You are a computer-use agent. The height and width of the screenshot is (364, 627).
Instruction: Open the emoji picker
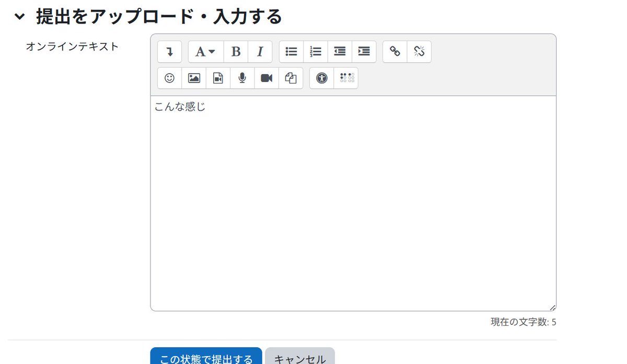tap(169, 77)
